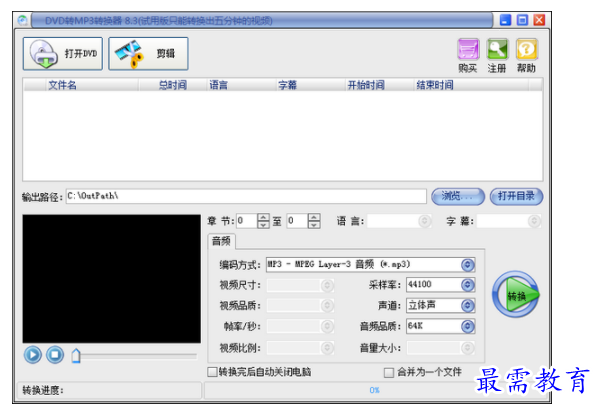598x412 pixels.
Task: Click the 输出路径 text field
Action: [246, 196]
